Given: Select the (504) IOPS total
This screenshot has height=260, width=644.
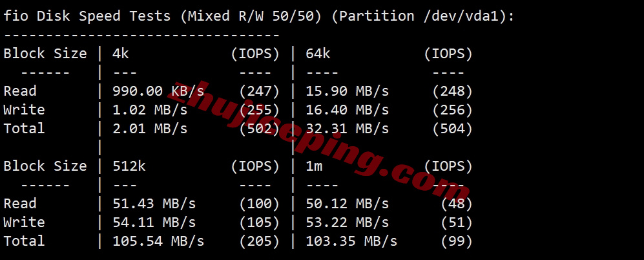Looking at the screenshot, I should point(452,128).
